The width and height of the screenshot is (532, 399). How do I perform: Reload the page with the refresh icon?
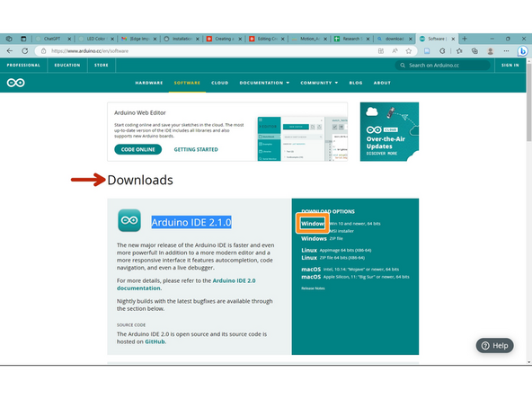pos(25,51)
